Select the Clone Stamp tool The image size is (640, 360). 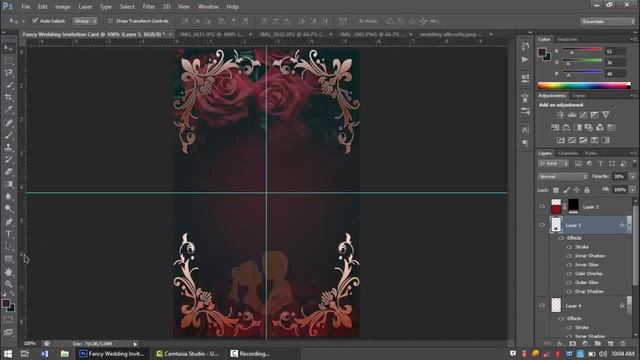[9, 147]
